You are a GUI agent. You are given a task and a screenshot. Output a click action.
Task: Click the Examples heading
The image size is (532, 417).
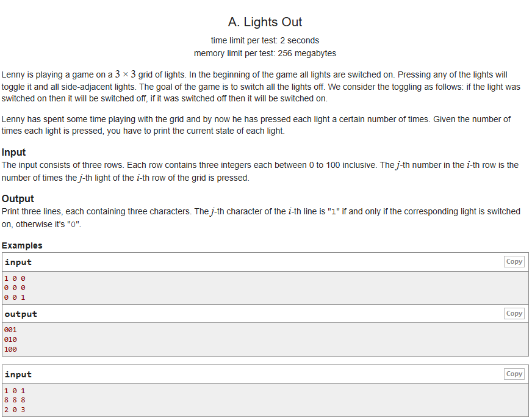[x=22, y=245]
